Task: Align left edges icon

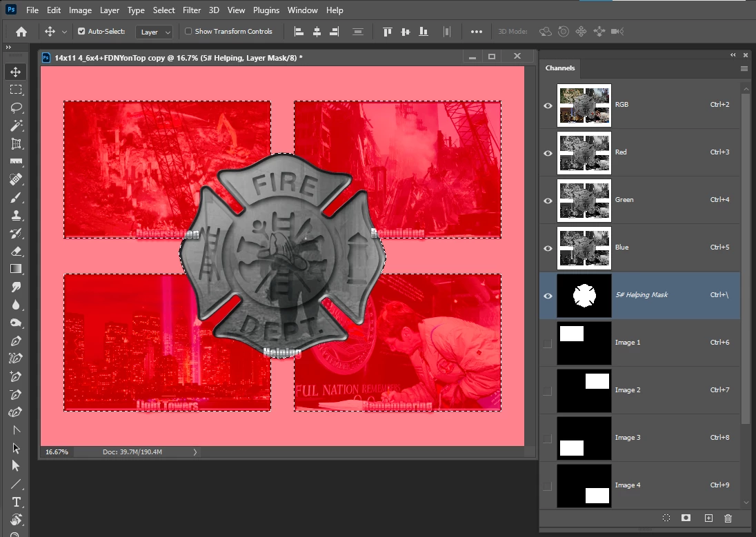Action: coord(299,32)
